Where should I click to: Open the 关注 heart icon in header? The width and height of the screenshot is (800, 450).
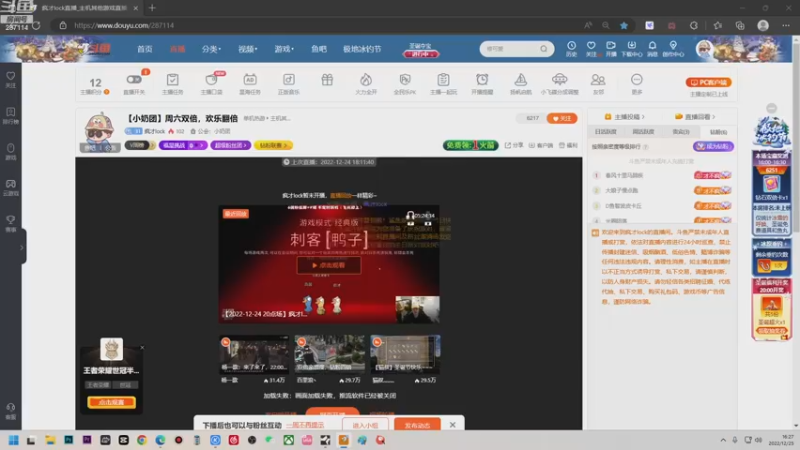(x=591, y=48)
